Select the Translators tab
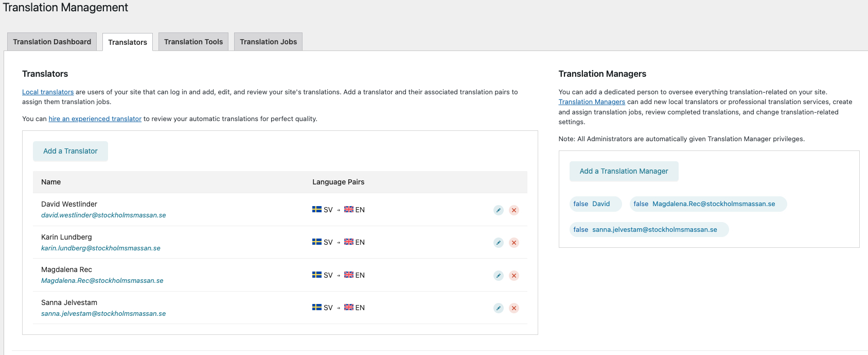This screenshot has height=355, width=868. pos(128,42)
